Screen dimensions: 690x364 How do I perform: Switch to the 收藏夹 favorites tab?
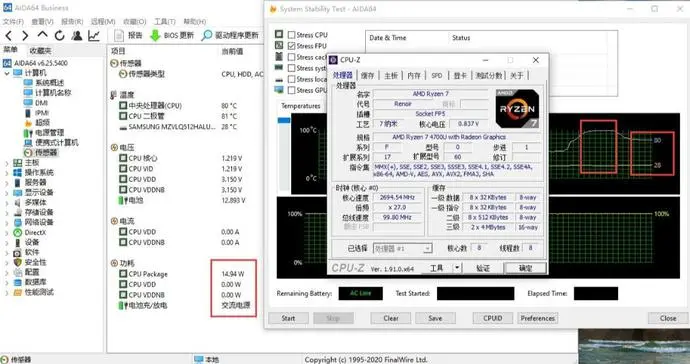(40, 50)
